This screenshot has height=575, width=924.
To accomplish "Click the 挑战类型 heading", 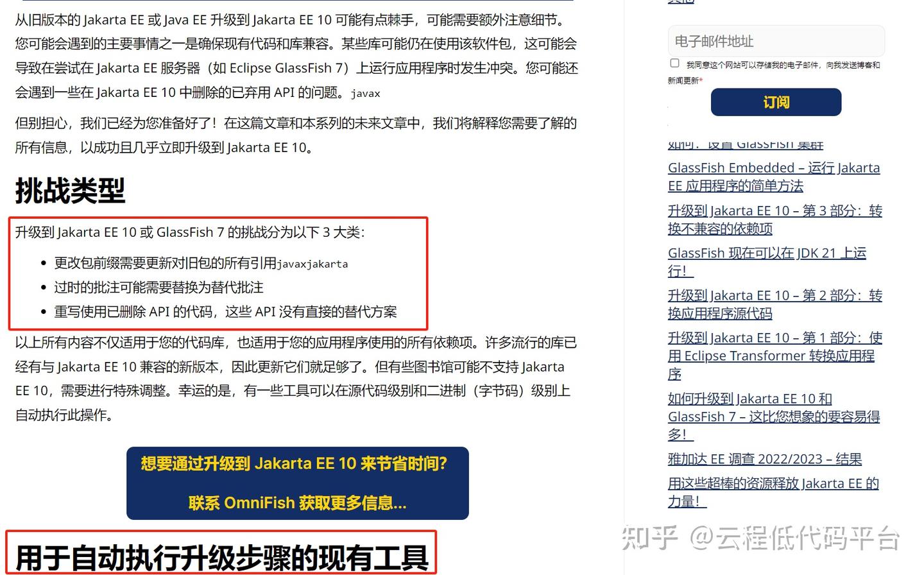I will tap(70, 191).
